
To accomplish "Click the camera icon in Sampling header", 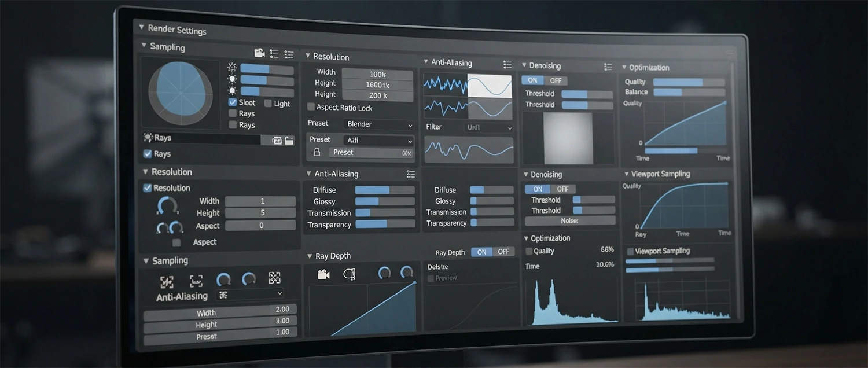I will click(259, 53).
